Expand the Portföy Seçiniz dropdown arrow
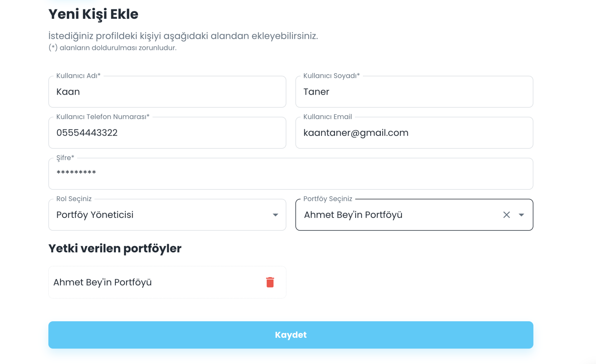The image size is (596, 364). (x=521, y=215)
